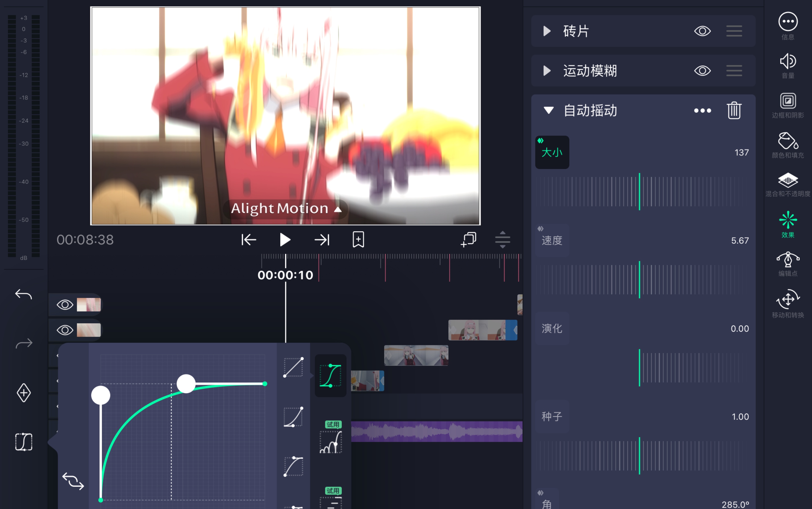Expand the 砖片 effect section
812x509 pixels.
click(547, 31)
